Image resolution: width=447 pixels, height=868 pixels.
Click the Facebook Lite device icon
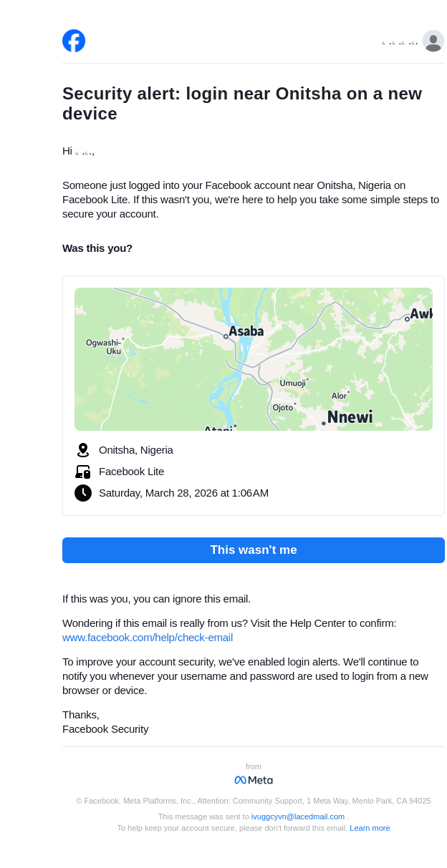83,472
